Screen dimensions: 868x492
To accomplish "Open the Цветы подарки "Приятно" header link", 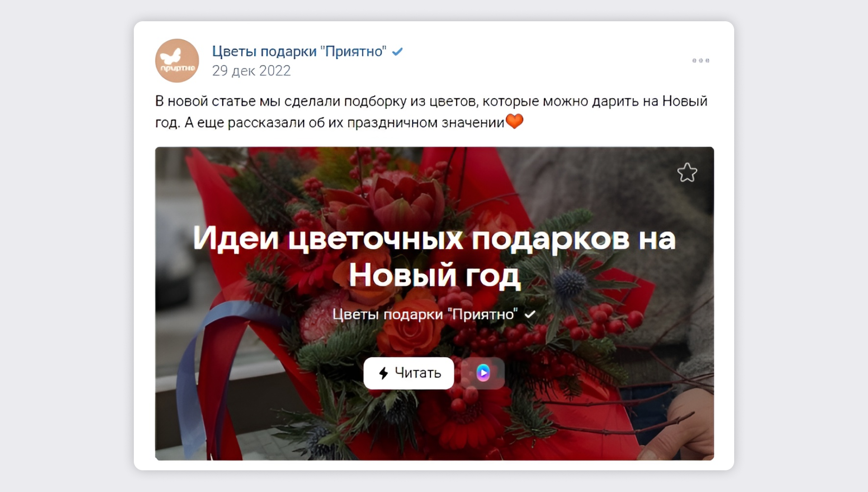I will (x=299, y=52).
